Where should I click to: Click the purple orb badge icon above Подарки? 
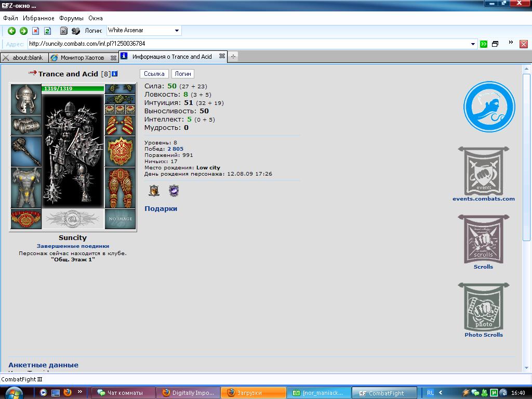click(174, 191)
